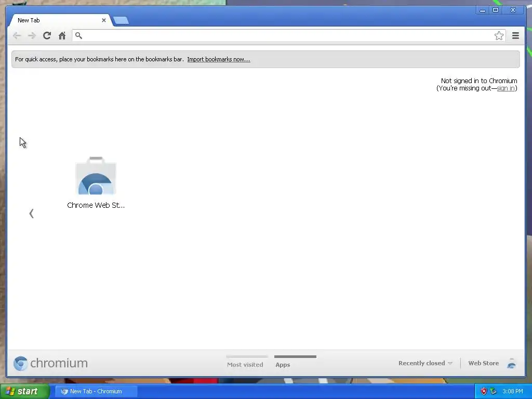
Task: Select the New Tab browser tab
Action: coord(60,20)
